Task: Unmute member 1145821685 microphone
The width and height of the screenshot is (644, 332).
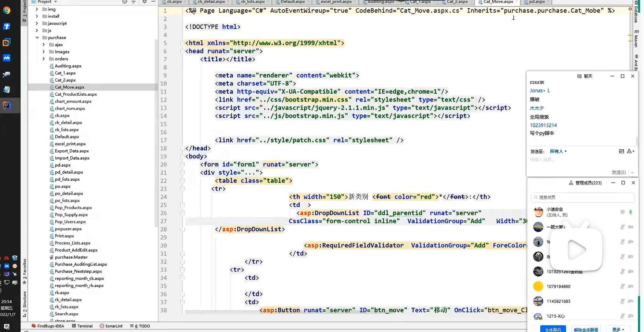Action: click(x=622, y=301)
